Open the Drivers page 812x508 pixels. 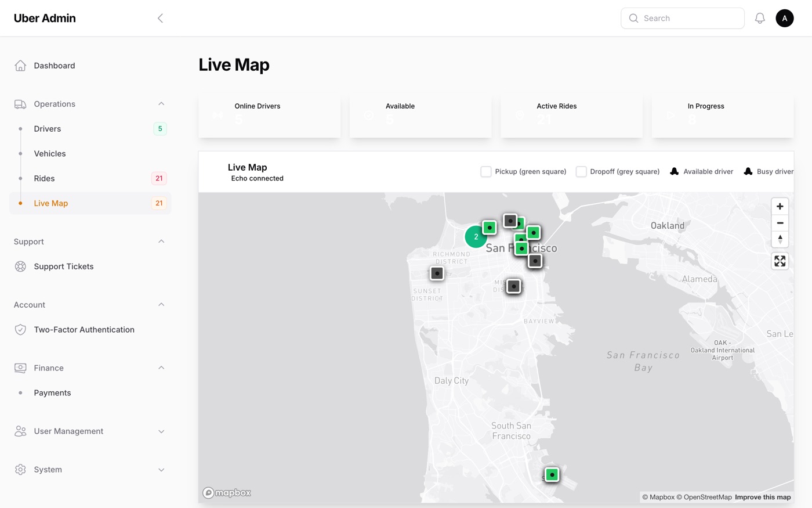[x=90, y=129]
